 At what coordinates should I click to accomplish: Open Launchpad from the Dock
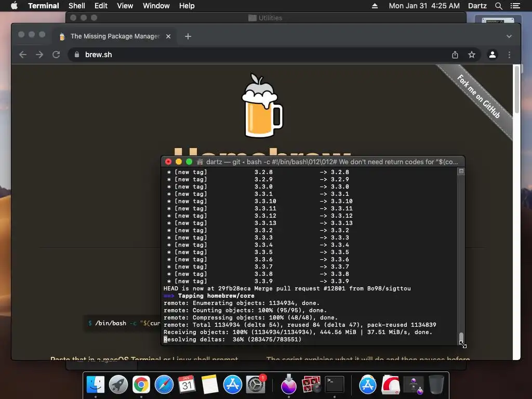pos(118,384)
